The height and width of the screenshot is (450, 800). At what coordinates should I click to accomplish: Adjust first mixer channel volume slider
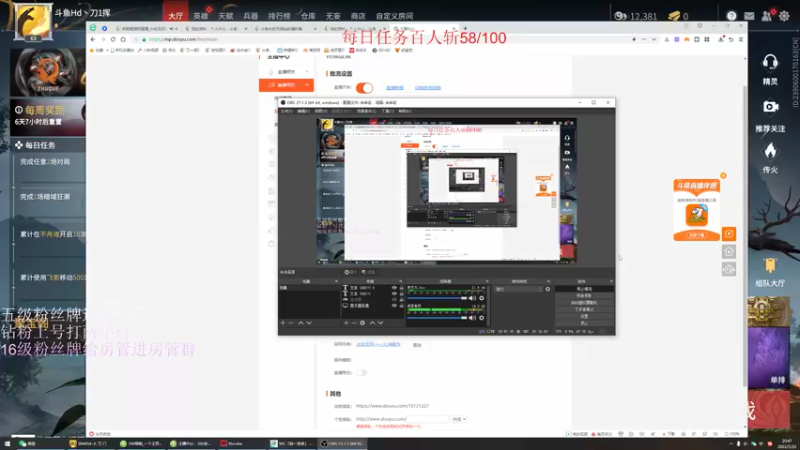click(x=437, y=298)
